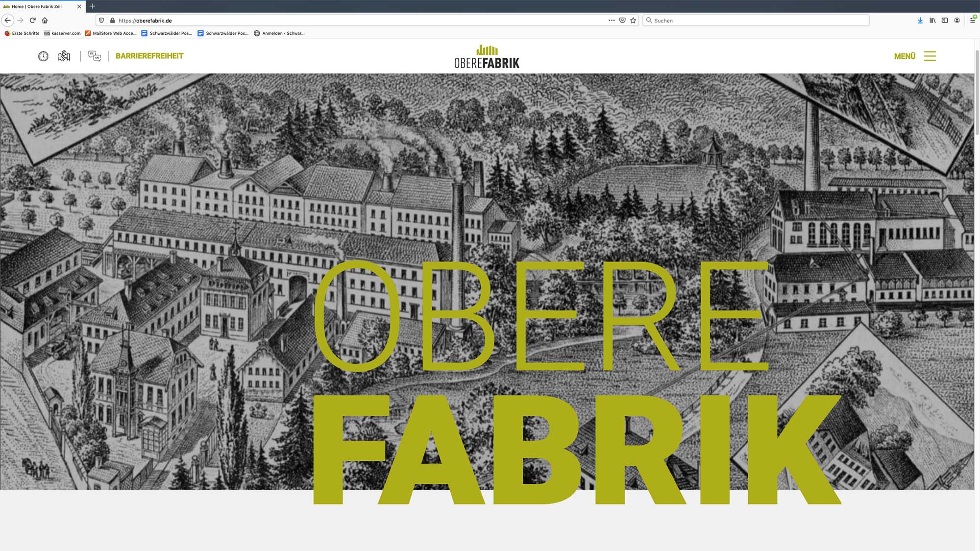
Task: Open Firefox application hamburger menu
Action: 972,21
